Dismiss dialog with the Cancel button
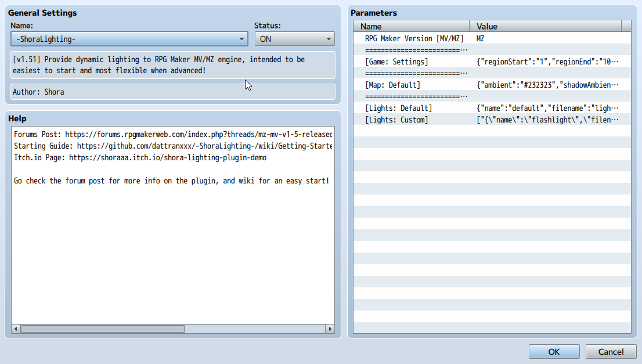 tap(611, 352)
